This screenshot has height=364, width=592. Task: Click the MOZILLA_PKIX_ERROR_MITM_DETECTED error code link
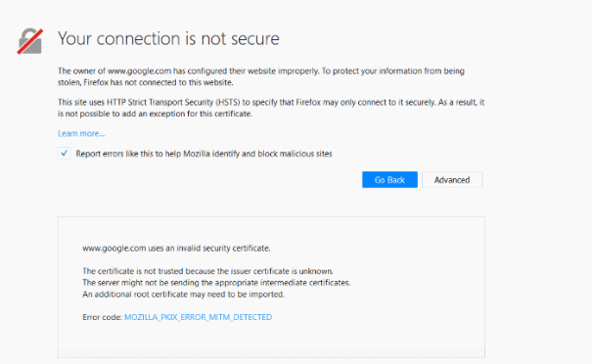(x=198, y=317)
